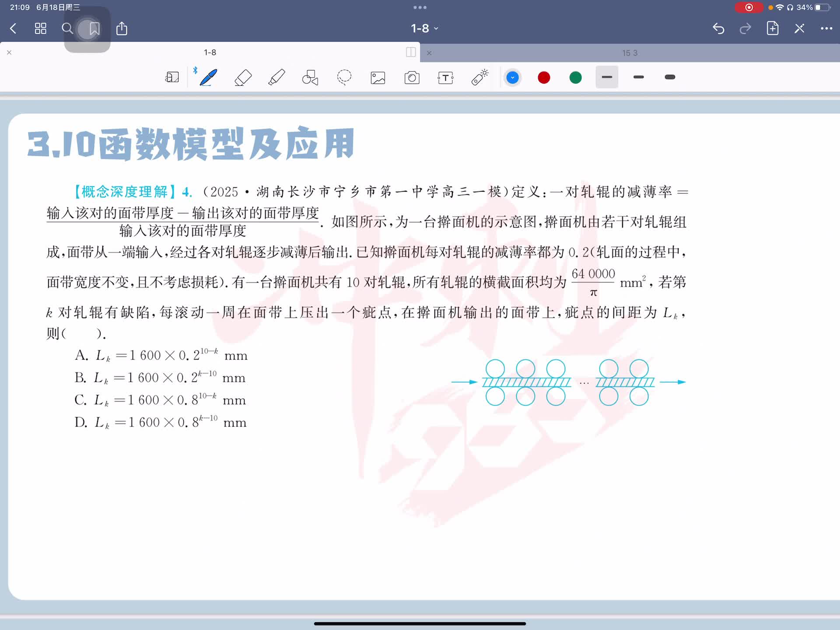Choose the medium stroke width

[638, 77]
